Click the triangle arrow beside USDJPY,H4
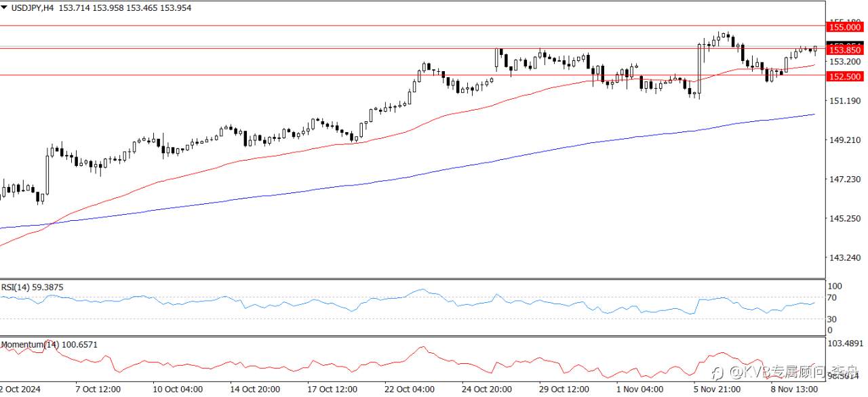 pos(5,7)
